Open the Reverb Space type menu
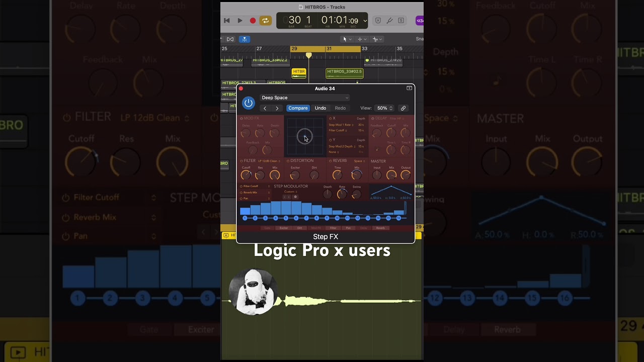 (360, 161)
